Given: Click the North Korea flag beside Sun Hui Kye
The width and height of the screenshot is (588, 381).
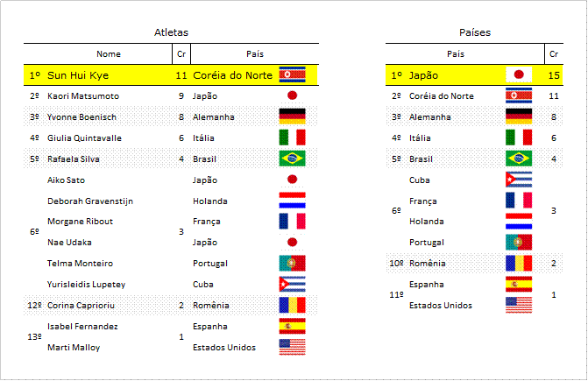Looking at the screenshot, I should [x=292, y=75].
